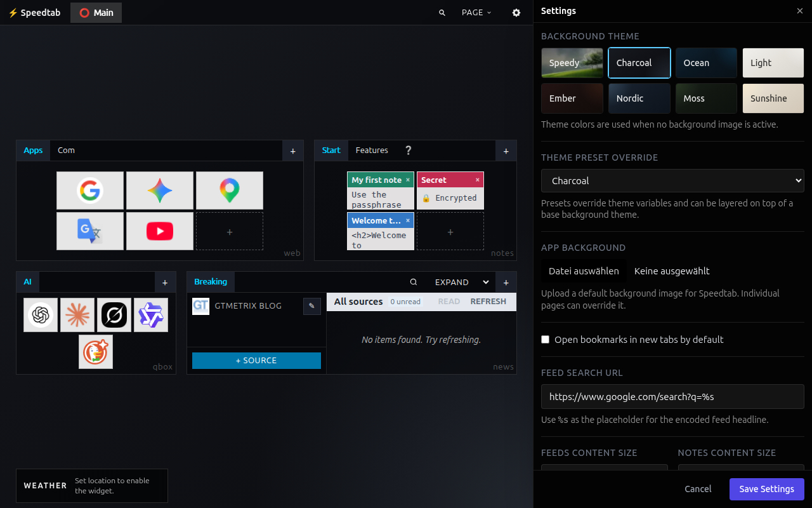Click the GT feed source logo
The width and height of the screenshot is (812, 508).
point(201,306)
